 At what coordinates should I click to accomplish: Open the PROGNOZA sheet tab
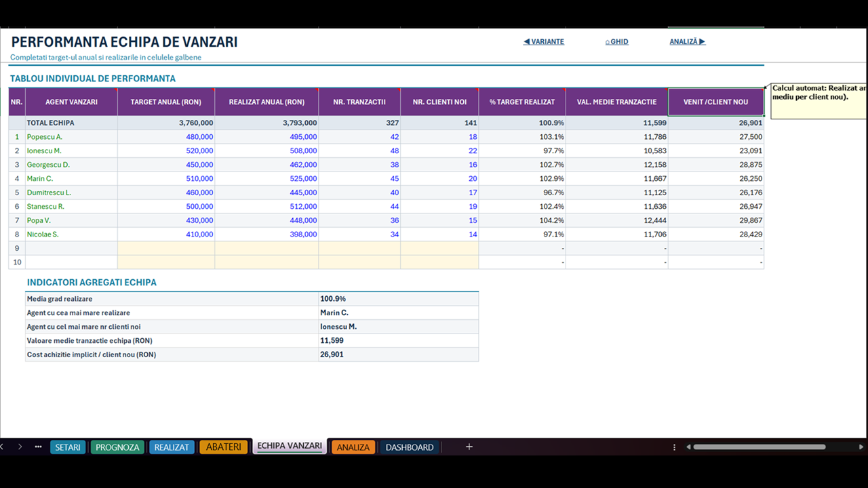pyautogui.click(x=117, y=447)
